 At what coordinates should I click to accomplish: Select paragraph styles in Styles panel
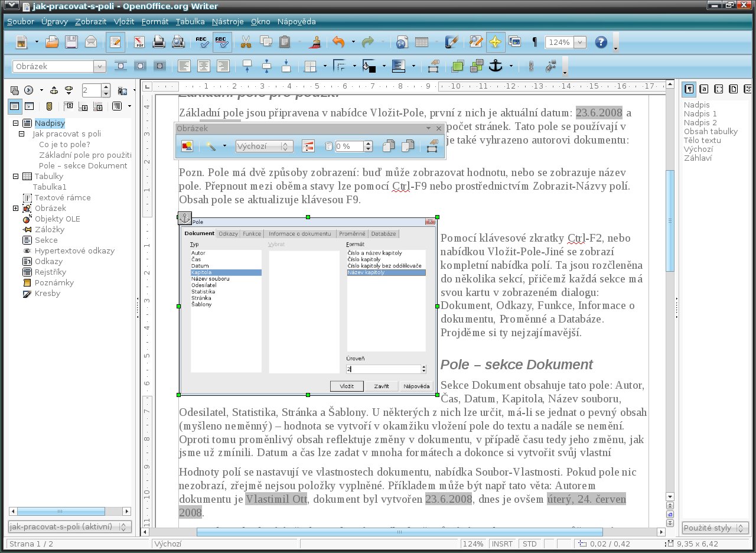pyautogui.click(x=689, y=89)
